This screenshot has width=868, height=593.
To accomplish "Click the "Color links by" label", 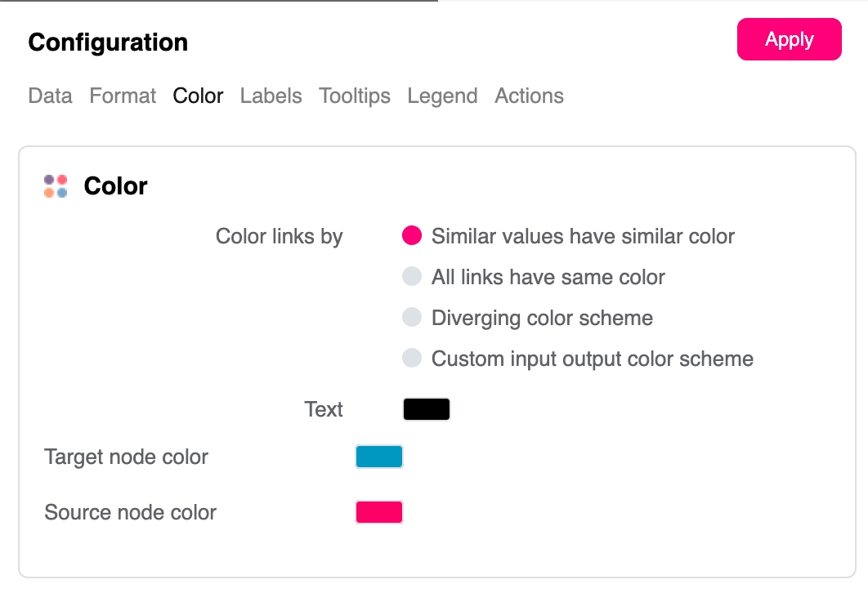I will (x=279, y=237).
